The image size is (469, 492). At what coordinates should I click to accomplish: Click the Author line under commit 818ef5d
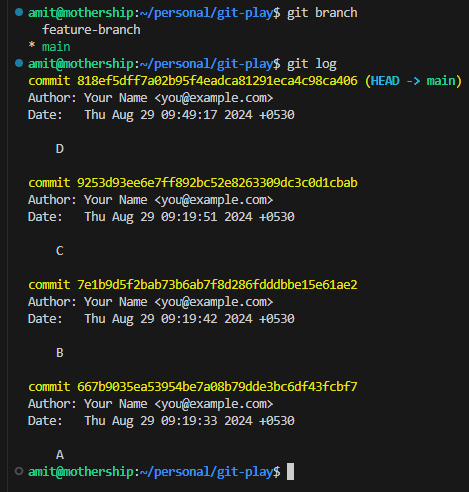(151, 98)
